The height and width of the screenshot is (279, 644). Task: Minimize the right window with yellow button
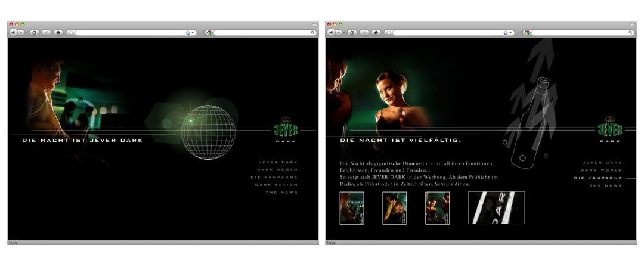pos(335,24)
